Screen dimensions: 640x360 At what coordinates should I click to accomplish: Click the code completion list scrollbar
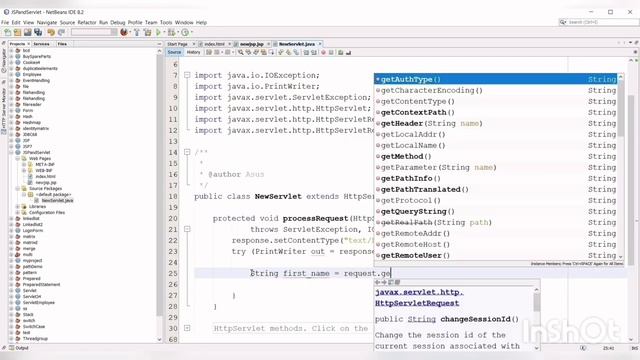click(621, 110)
